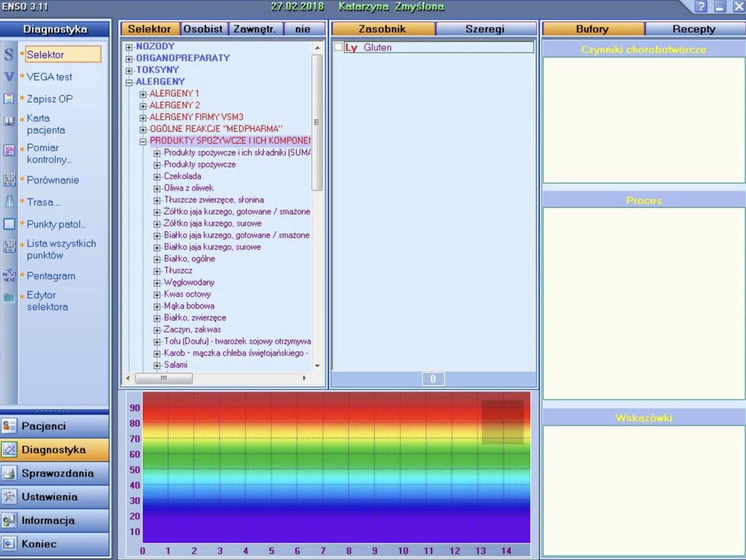This screenshot has height=560, width=746.
Task: Click the Pomiar kontrolny icon
Action: click(9, 150)
